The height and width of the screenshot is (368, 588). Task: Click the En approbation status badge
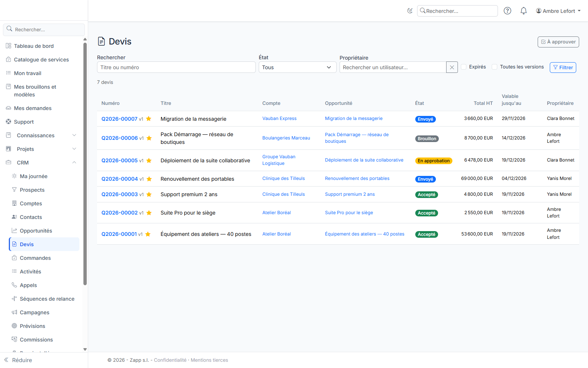[x=434, y=161]
